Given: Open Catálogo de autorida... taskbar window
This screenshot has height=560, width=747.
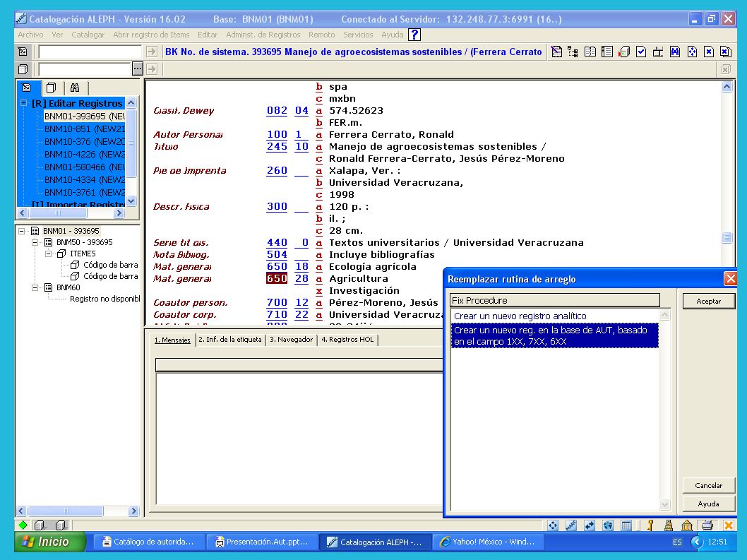Looking at the screenshot, I should tap(149, 542).
